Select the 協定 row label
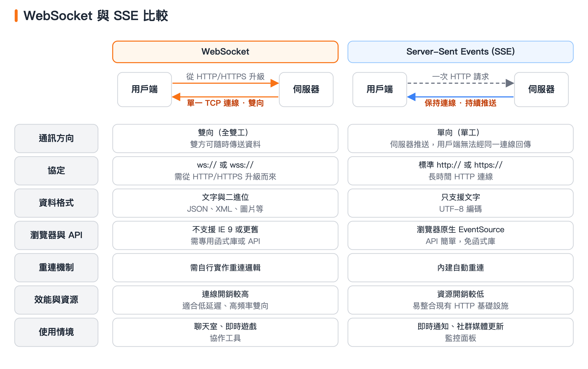This screenshot has width=588, height=369. pyautogui.click(x=56, y=171)
